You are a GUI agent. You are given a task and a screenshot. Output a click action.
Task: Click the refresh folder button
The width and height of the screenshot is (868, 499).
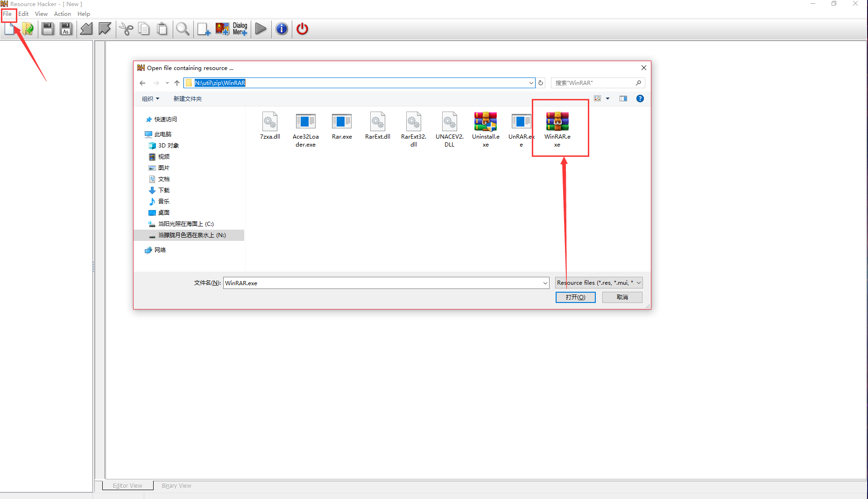point(541,83)
